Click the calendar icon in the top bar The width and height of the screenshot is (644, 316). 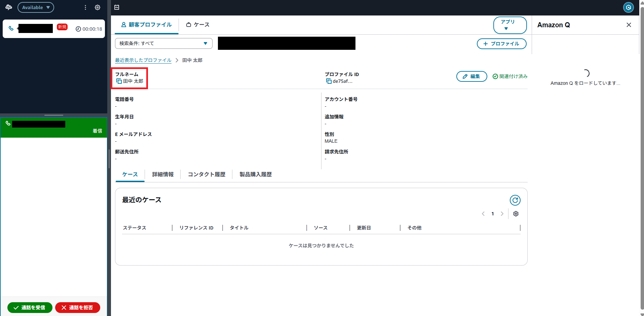(x=117, y=7)
